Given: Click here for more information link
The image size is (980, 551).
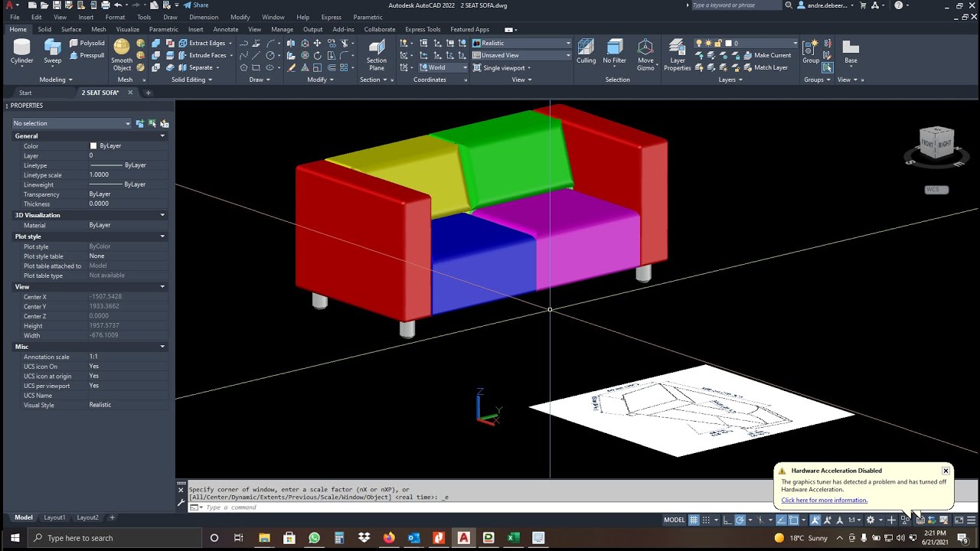Looking at the screenshot, I should (825, 500).
